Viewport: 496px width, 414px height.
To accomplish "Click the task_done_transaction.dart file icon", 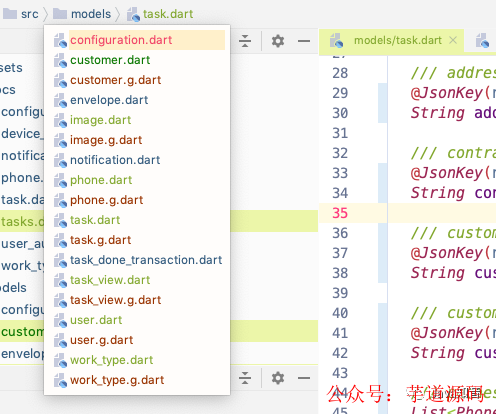I will tap(60, 260).
